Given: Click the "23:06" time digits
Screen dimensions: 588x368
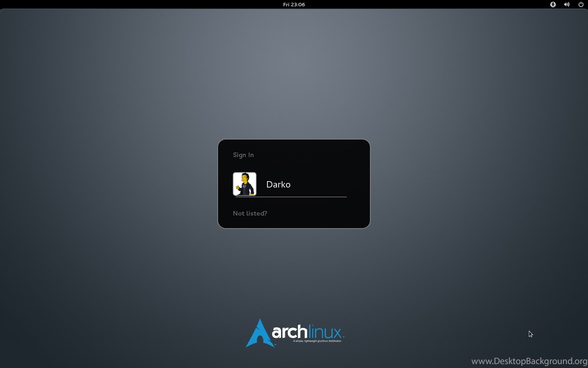Looking at the screenshot, I should tap(298, 5).
